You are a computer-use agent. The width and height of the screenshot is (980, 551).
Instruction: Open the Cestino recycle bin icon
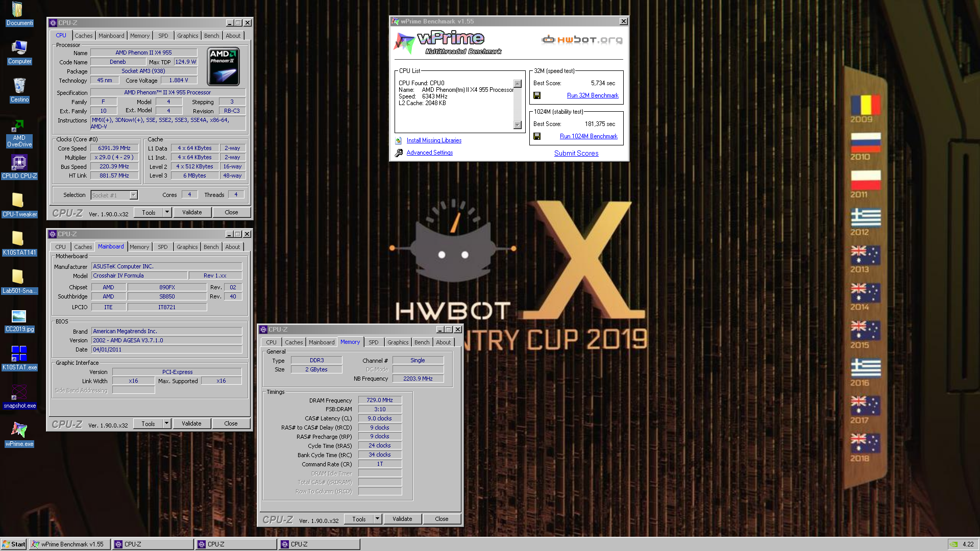click(x=19, y=90)
